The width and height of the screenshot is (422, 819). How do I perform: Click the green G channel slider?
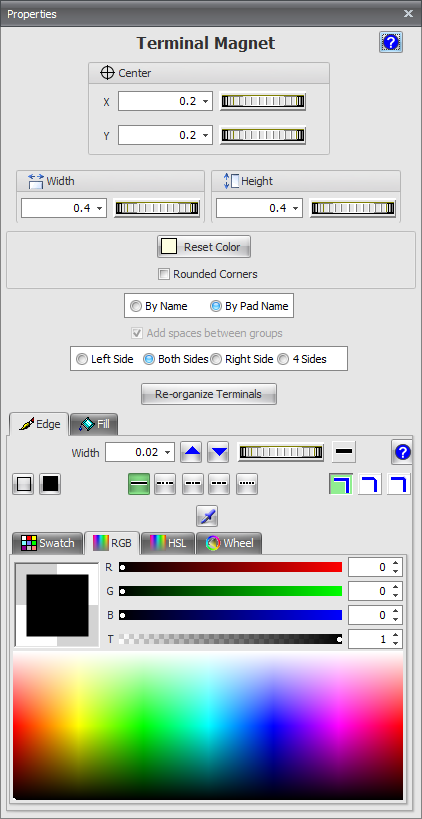[x=230, y=591]
